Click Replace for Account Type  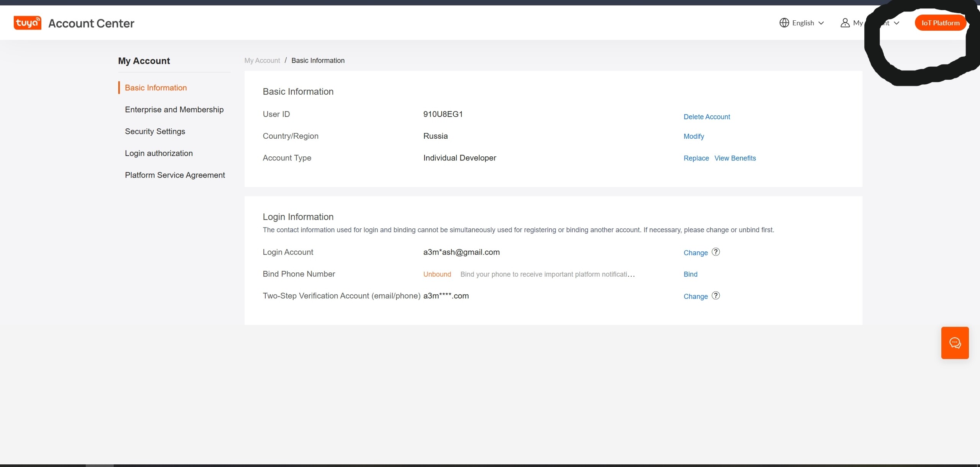(x=696, y=158)
